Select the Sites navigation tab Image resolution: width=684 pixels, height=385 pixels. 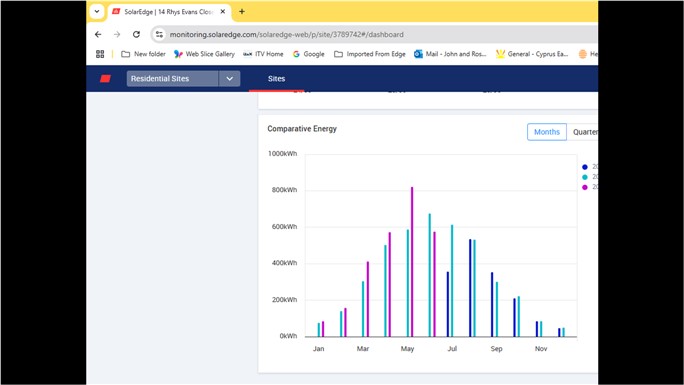tap(277, 78)
